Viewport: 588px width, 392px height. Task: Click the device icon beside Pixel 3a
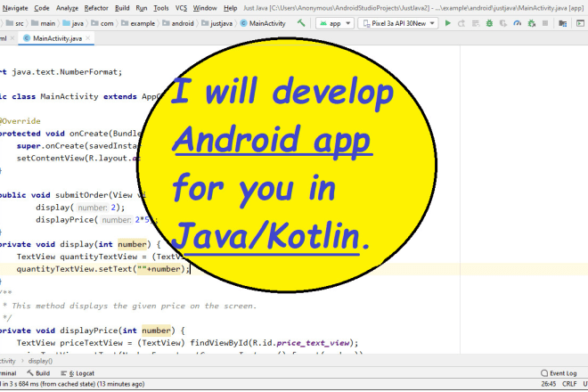366,23
